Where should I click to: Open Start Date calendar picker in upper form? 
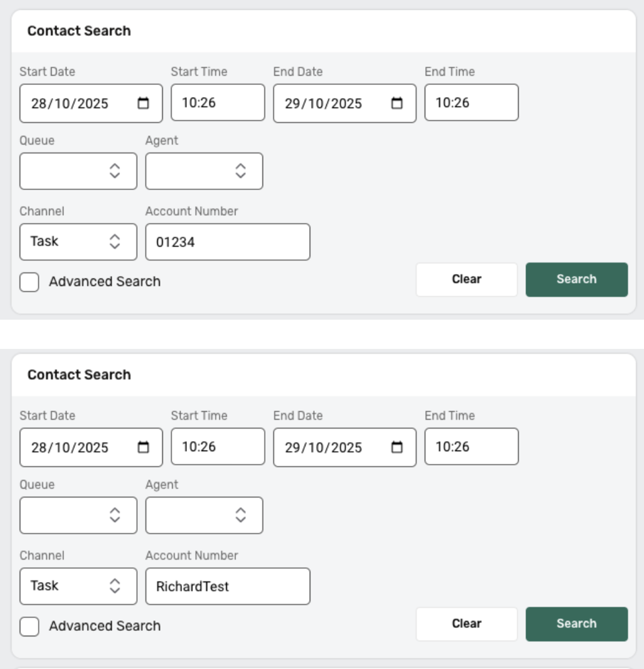tap(143, 103)
